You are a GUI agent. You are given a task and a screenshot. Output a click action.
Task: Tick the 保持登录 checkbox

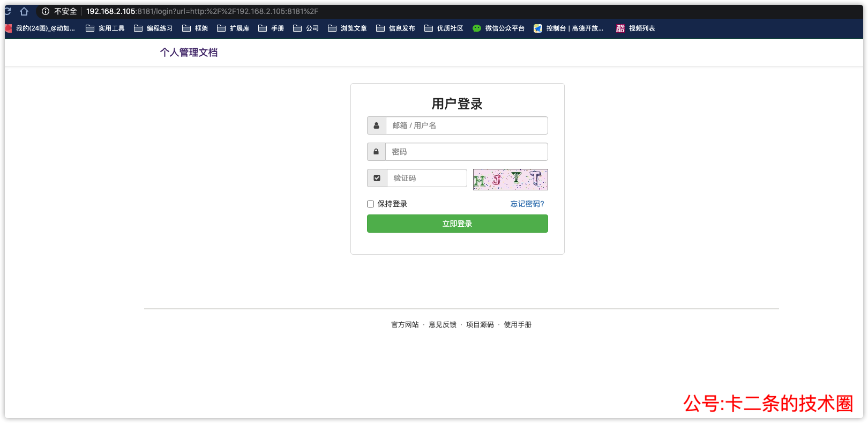pos(370,204)
